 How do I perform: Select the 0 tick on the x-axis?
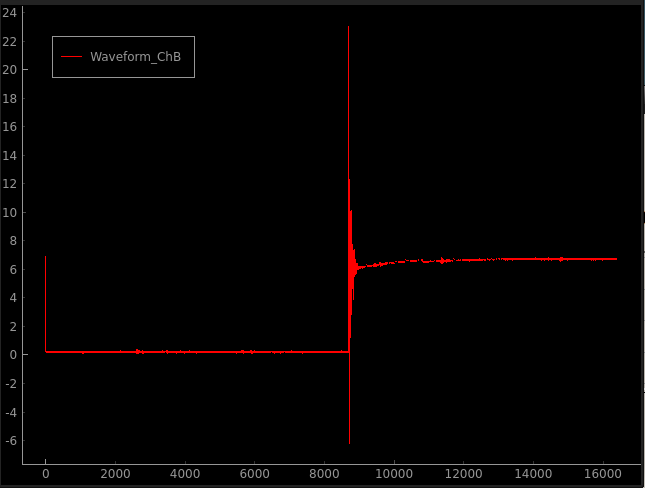46,474
